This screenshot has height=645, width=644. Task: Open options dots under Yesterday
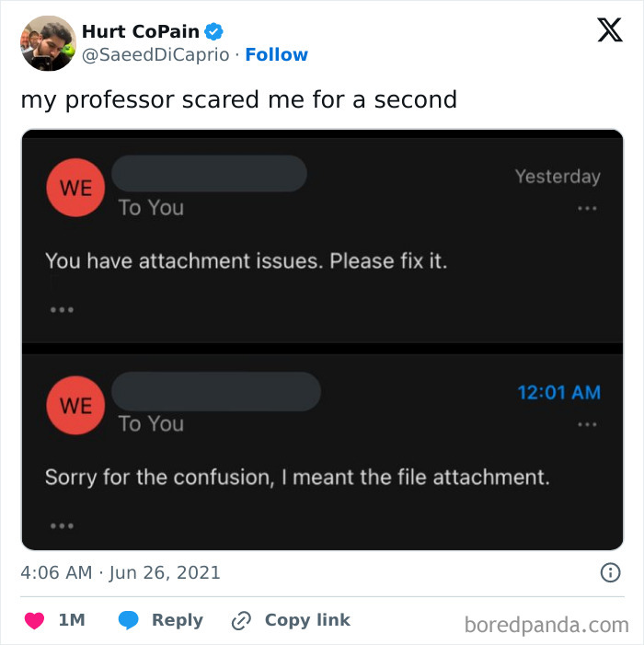[x=587, y=209]
